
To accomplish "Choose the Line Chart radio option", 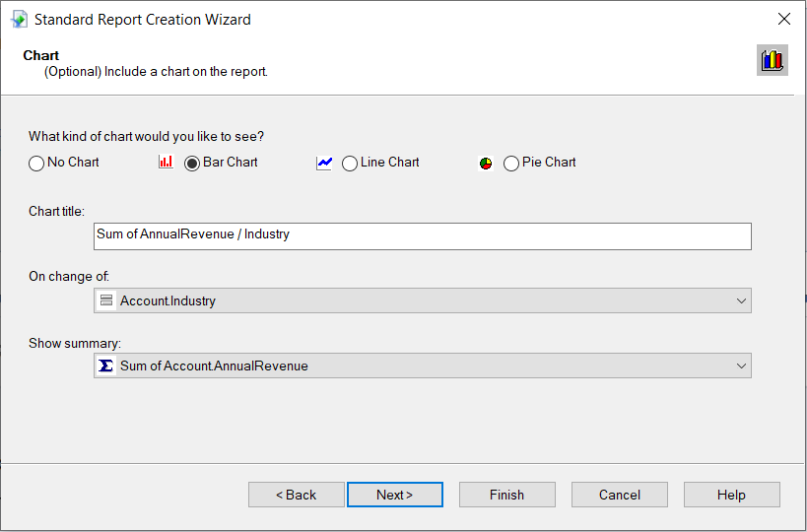I will (350, 164).
